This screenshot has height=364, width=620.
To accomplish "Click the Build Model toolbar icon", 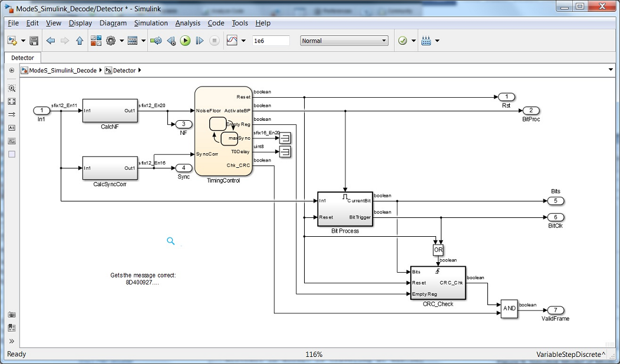I will pos(426,41).
